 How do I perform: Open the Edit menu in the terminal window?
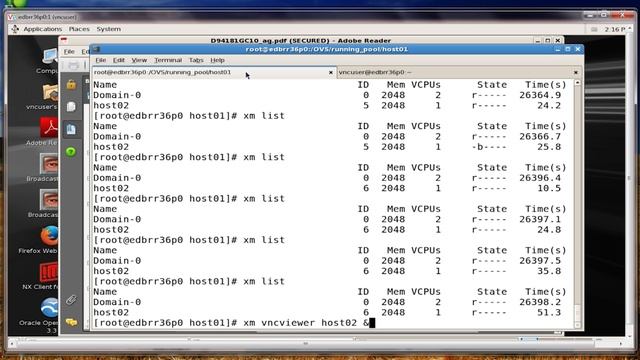[x=118, y=60]
